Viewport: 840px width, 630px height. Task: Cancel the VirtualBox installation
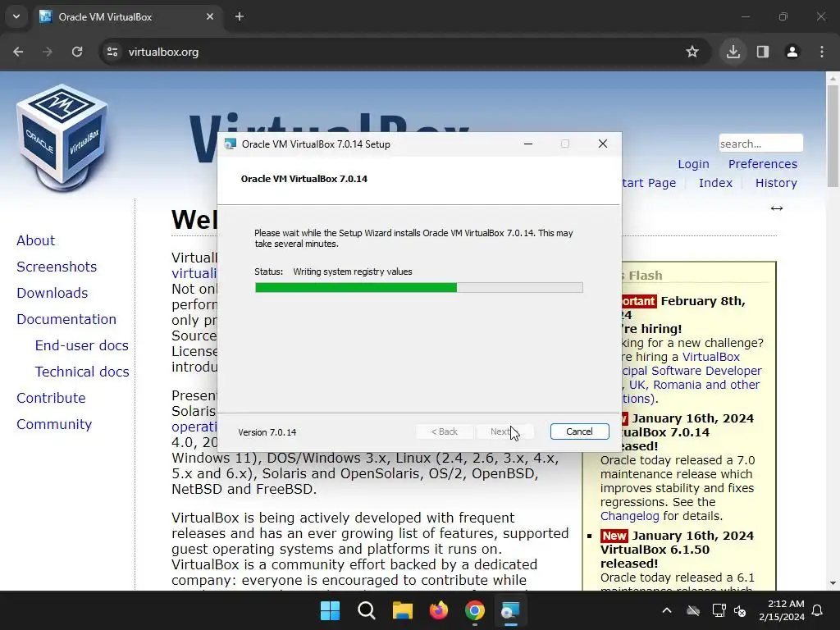click(x=579, y=431)
